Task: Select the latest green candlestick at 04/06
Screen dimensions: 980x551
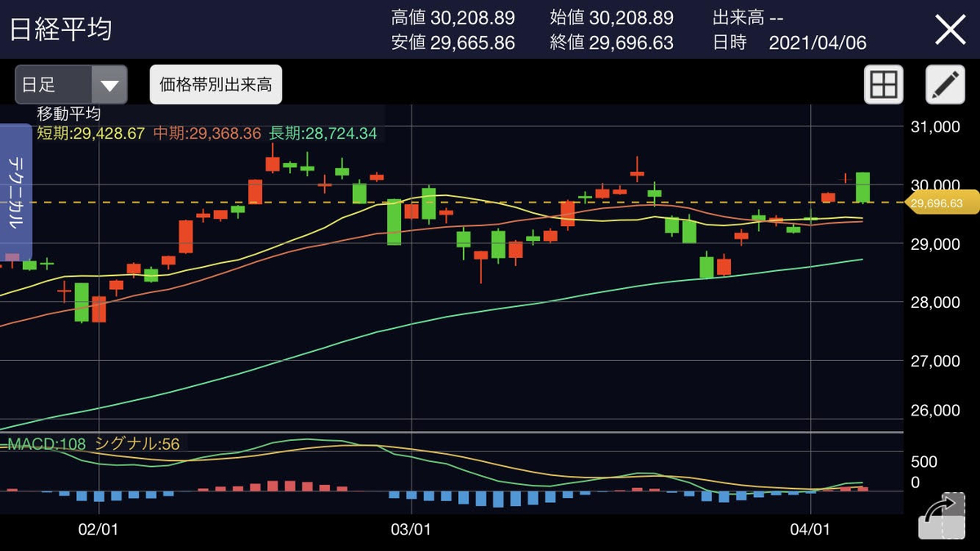Action: [862, 187]
